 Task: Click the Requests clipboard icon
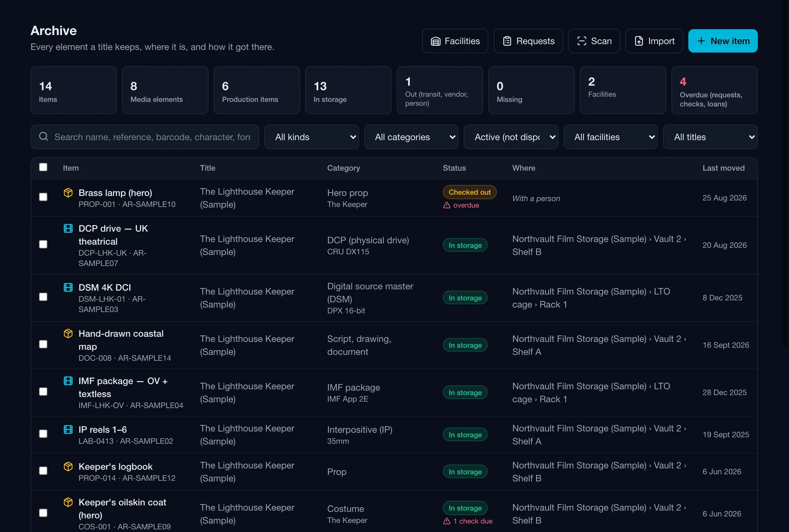click(507, 41)
